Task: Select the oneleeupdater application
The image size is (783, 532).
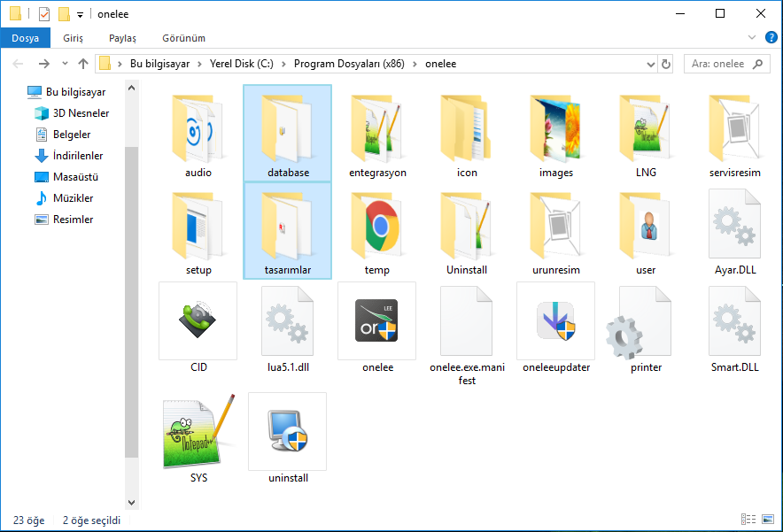Action: pyautogui.click(x=556, y=328)
